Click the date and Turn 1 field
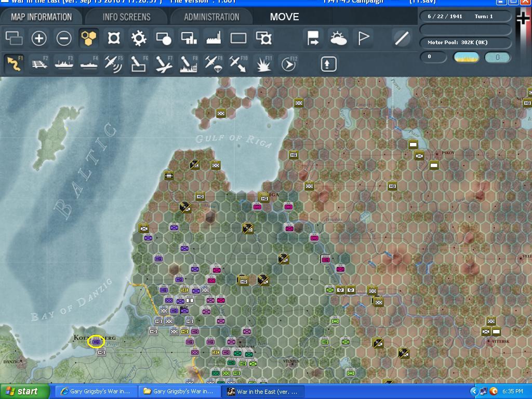This screenshot has height=399, width=532. click(x=465, y=16)
